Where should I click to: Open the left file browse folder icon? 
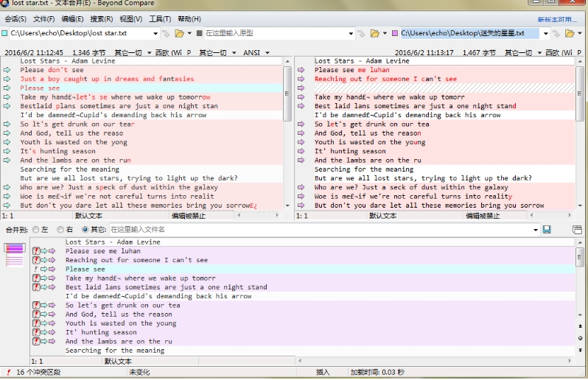click(x=180, y=33)
